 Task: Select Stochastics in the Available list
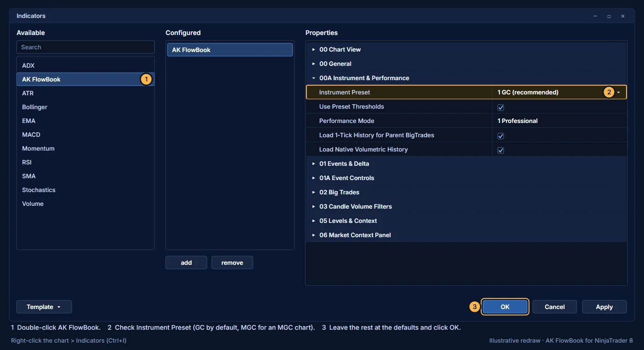click(86, 190)
